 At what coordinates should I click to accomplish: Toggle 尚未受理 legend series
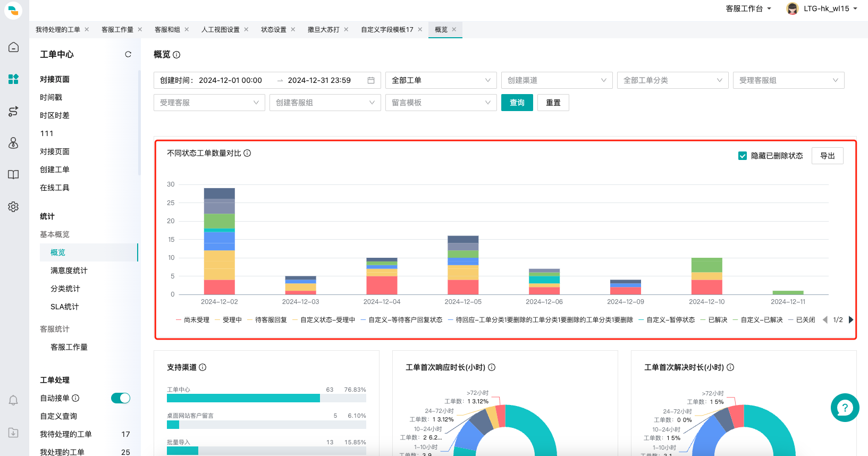pyautogui.click(x=192, y=320)
